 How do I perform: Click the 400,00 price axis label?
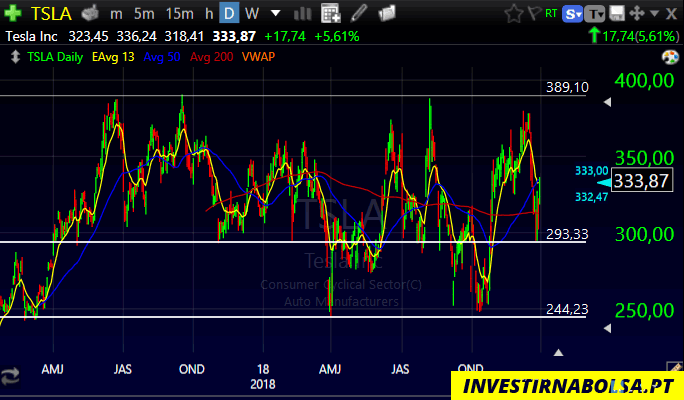pos(644,81)
